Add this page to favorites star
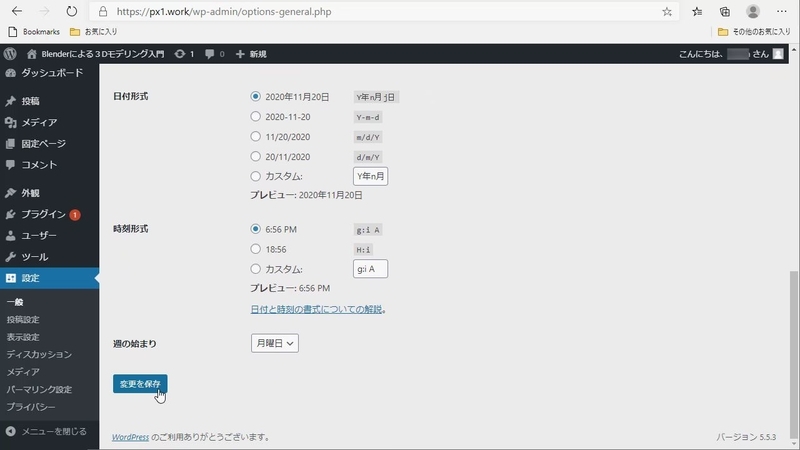Screen dimensions: 800x450 (x=667, y=12)
